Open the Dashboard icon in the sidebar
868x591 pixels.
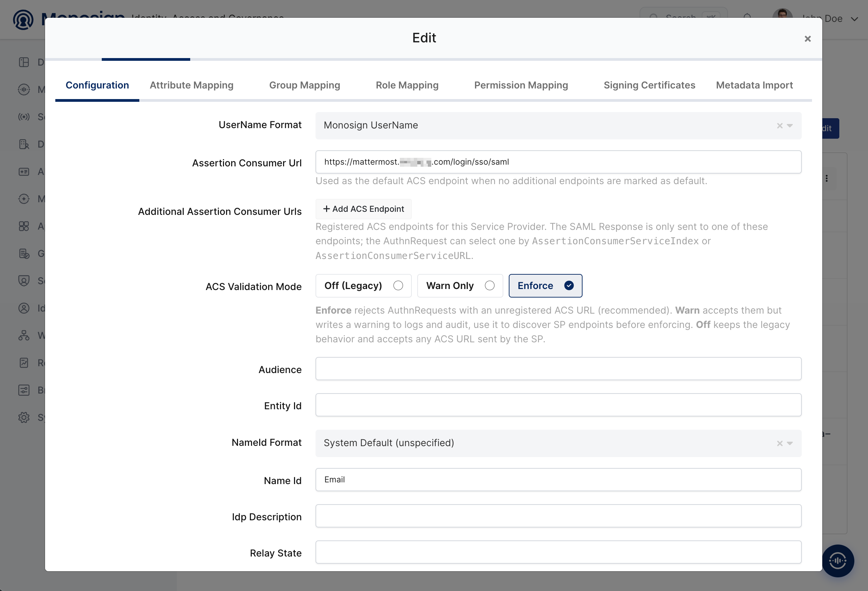tap(24, 62)
